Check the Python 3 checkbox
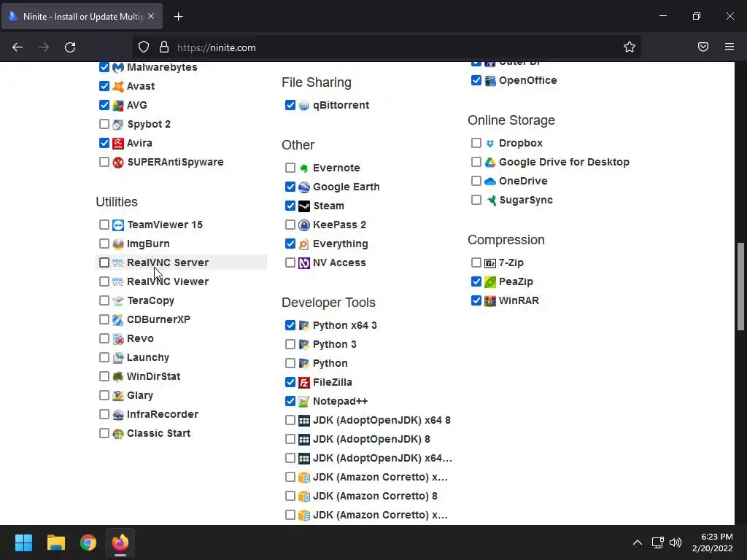Screen dimensions: 747x560 pos(290,344)
